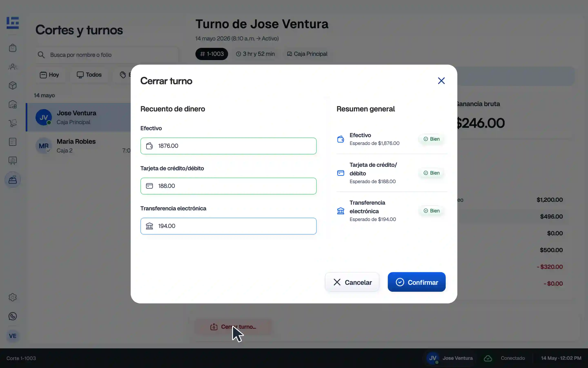Image resolution: width=588 pixels, height=368 pixels.
Task: Select the Todos register filter
Action: coord(89,75)
